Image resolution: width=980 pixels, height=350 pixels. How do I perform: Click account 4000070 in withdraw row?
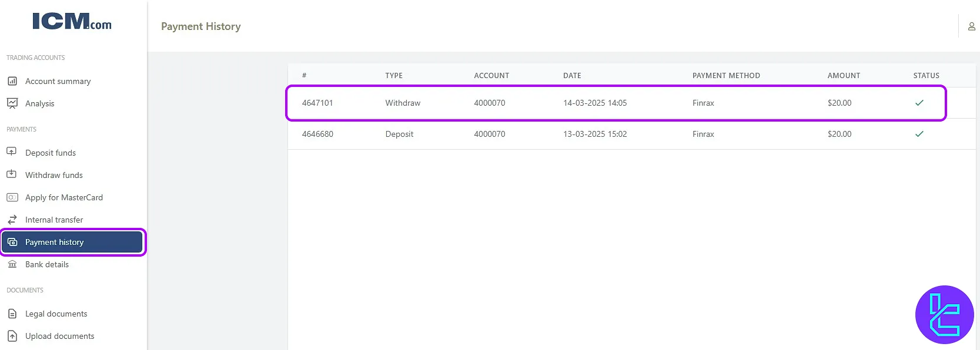[490, 103]
